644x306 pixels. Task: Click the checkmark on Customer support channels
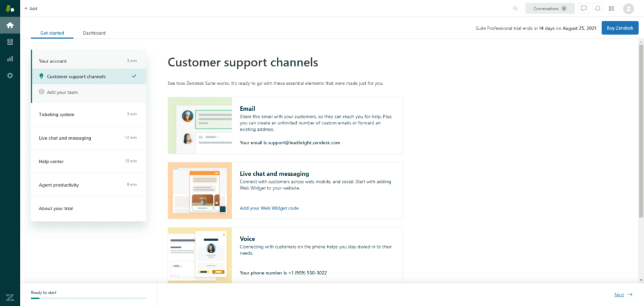tap(134, 76)
